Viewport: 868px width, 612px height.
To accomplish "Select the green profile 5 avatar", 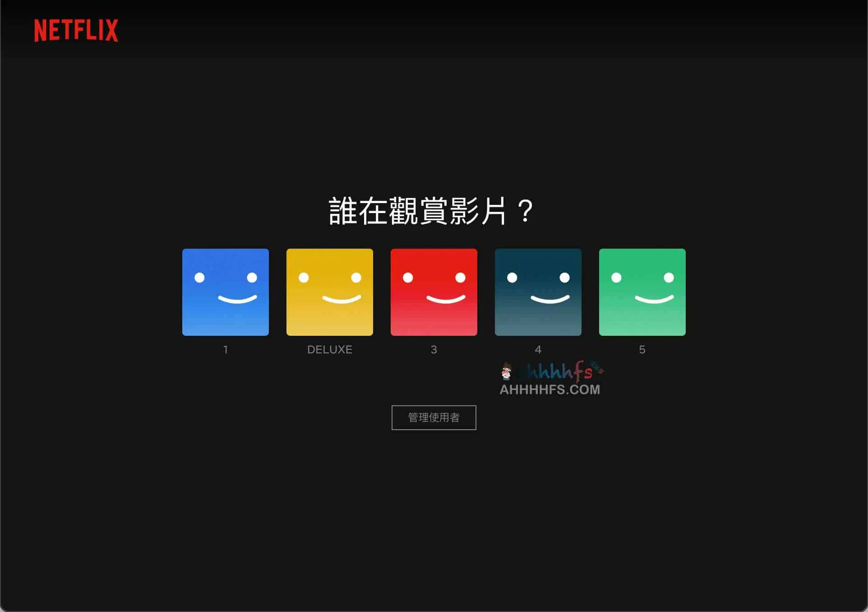I will 642,292.
